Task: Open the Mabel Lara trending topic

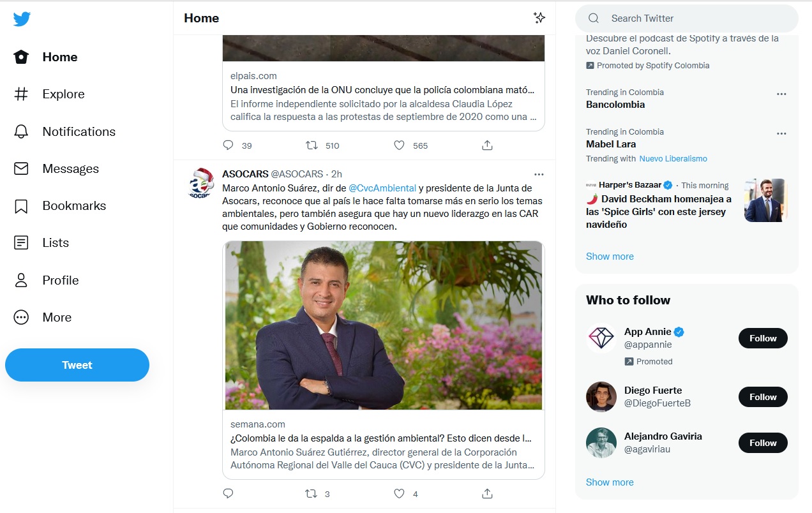Action: tap(611, 144)
